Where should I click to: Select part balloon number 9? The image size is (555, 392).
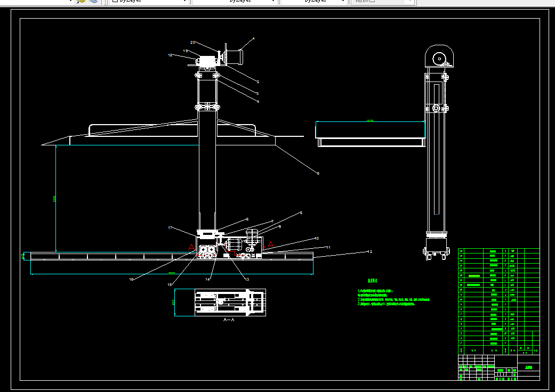point(279,226)
